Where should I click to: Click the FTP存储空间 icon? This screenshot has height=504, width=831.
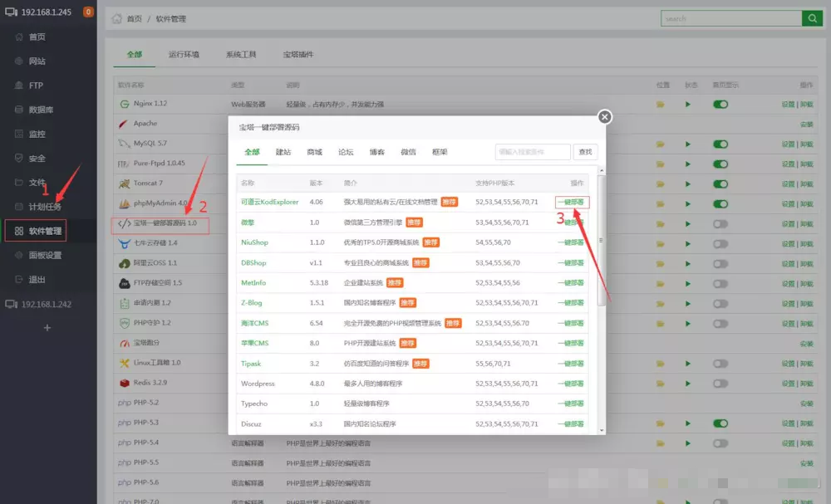coord(125,283)
